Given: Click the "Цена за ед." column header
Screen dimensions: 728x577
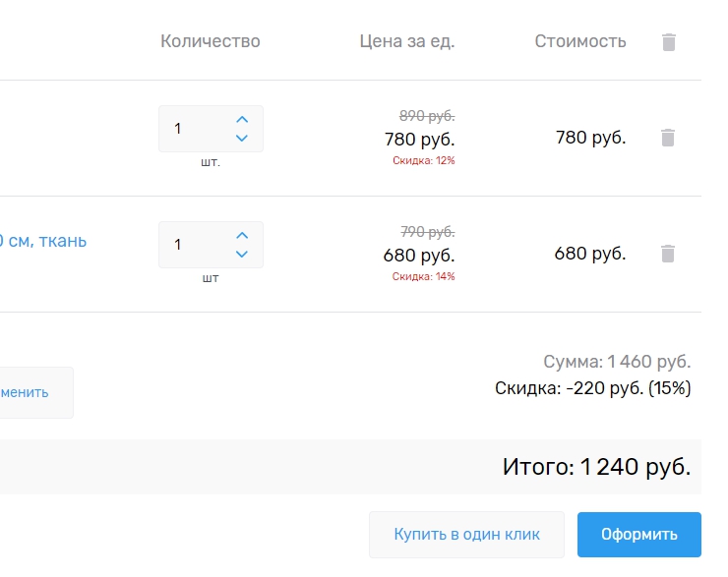Looking at the screenshot, I should [x=407, y=41].
